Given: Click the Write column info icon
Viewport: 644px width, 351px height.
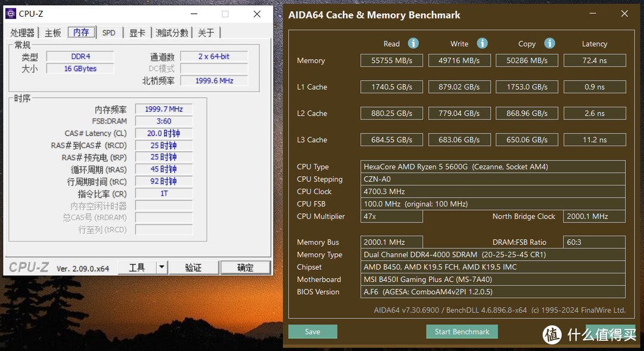Looking at the screenshot, I should [482, 44].
